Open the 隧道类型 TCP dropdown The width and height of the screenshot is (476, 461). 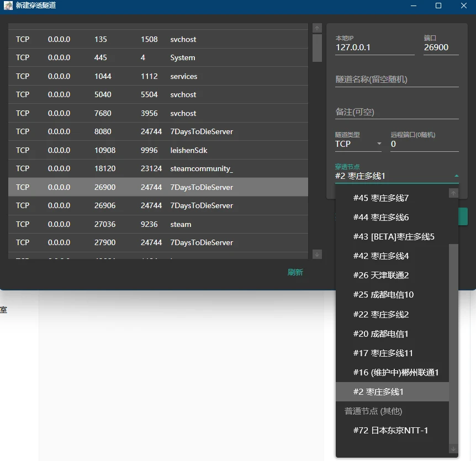[x=358, y=144]
